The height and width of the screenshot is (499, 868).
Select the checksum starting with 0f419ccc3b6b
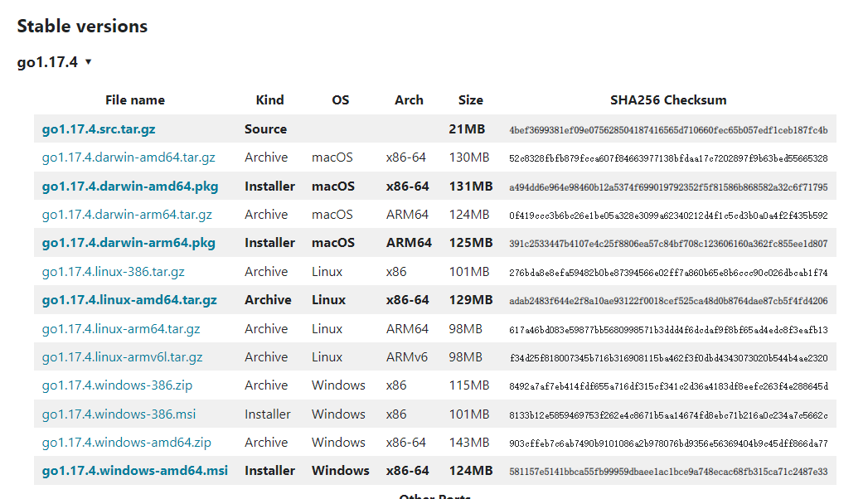click(668, 216)
